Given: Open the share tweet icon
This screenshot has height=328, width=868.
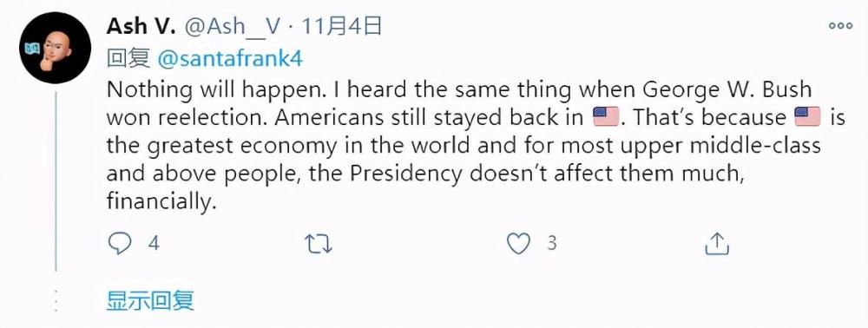Looking at the screenshot, I should click(717, 243).
